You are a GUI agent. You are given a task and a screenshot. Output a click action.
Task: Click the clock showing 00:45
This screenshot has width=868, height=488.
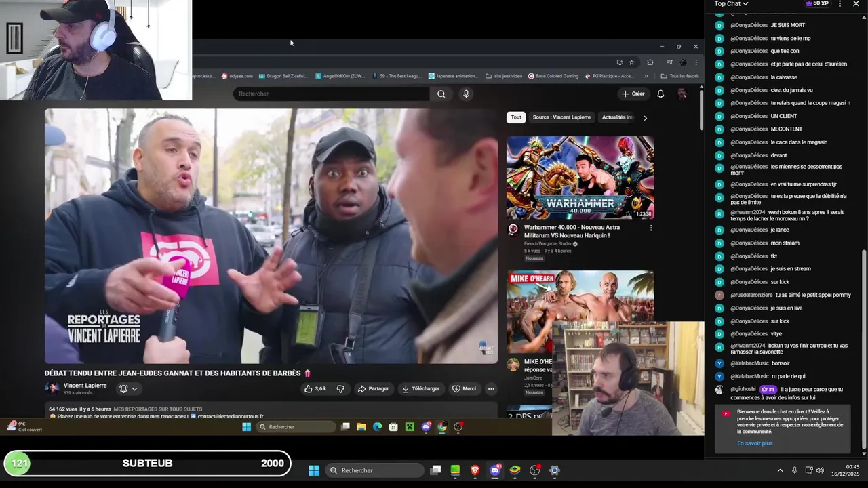coord(852,467)
